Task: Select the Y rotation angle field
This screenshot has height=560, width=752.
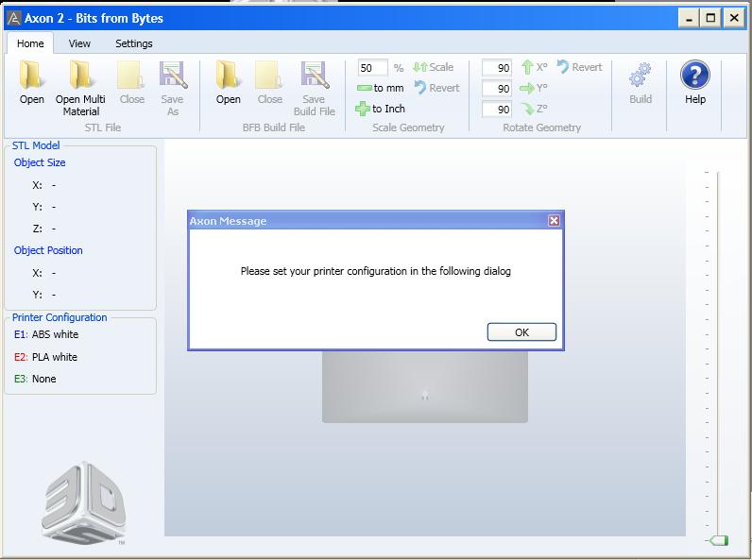Action: click(x=497, y=88)
